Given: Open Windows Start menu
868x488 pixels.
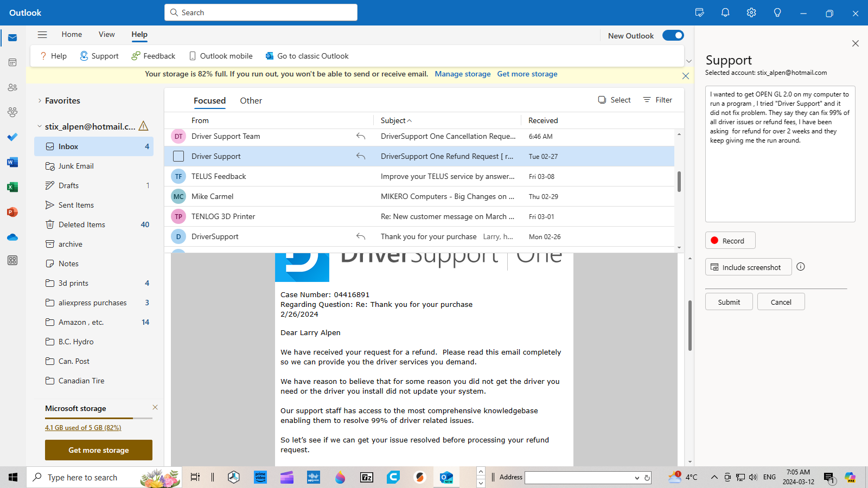Looking at the screenshot, I should point(13,477).
